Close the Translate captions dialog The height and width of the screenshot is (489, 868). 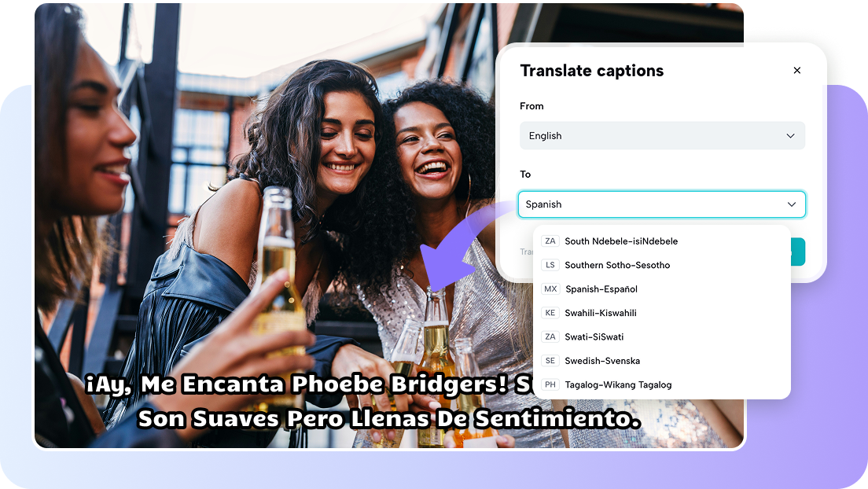pyautogui.click(x=796, y=70)
